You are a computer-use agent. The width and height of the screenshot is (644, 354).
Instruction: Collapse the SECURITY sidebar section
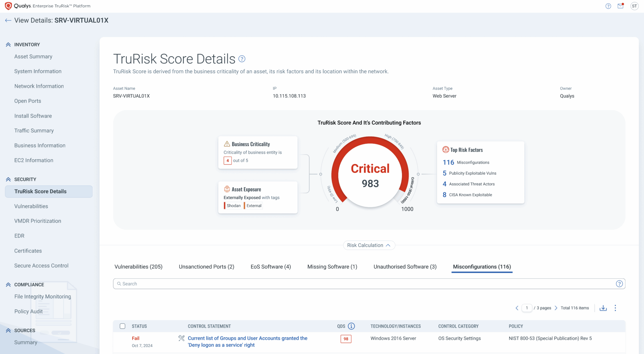tap(8, 179)
